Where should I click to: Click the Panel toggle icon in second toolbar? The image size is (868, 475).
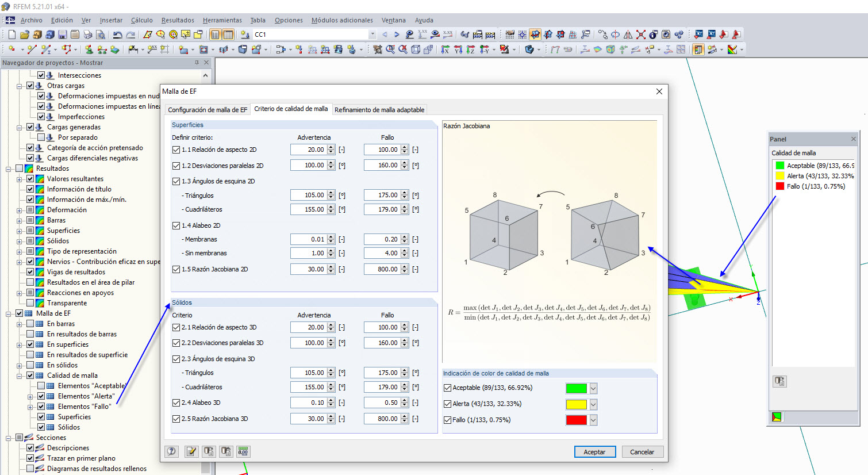698,50
